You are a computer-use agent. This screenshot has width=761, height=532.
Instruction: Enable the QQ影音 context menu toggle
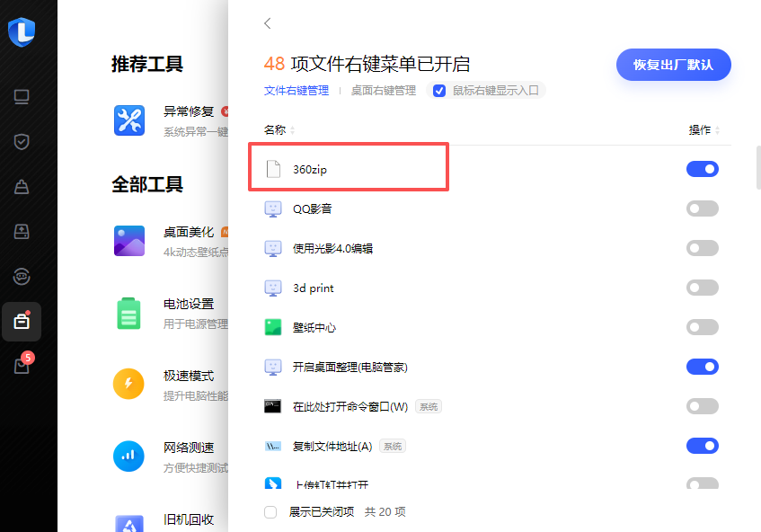click(702, 208)
